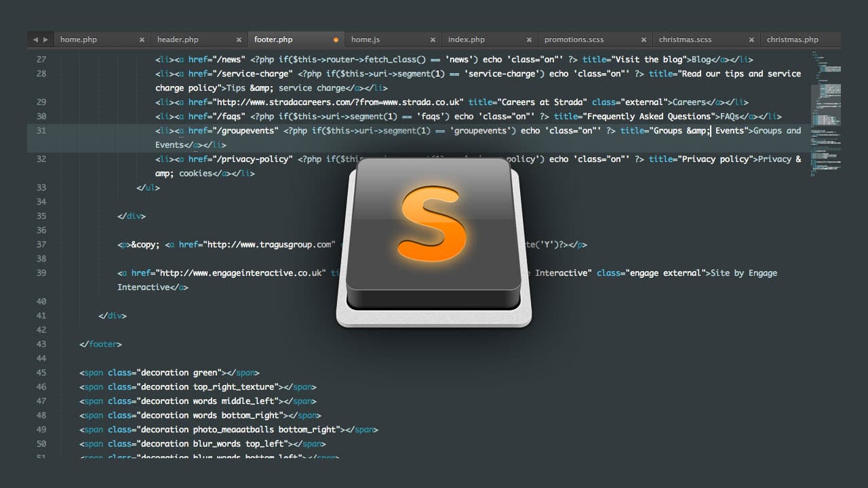The height and width of the screenshot is (488, 868).
Task: Click line number 45 in the gutter
Action: pos(41,372)
